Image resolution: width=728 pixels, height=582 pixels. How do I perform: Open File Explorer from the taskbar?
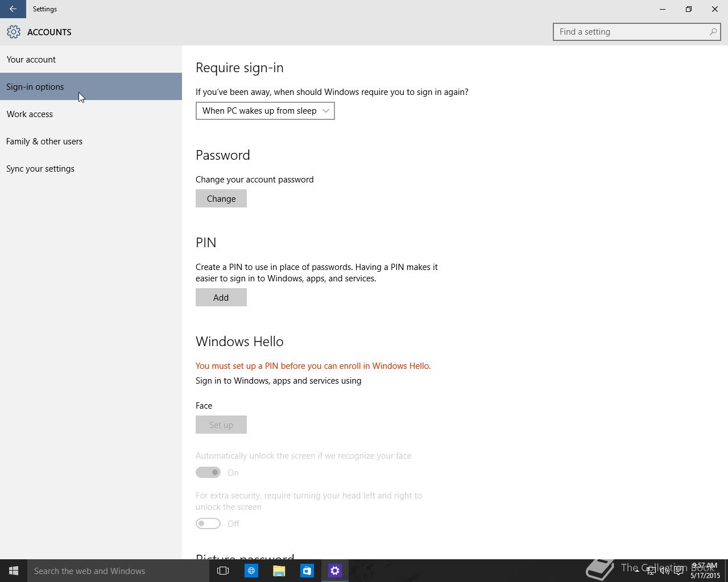point(279,571)
